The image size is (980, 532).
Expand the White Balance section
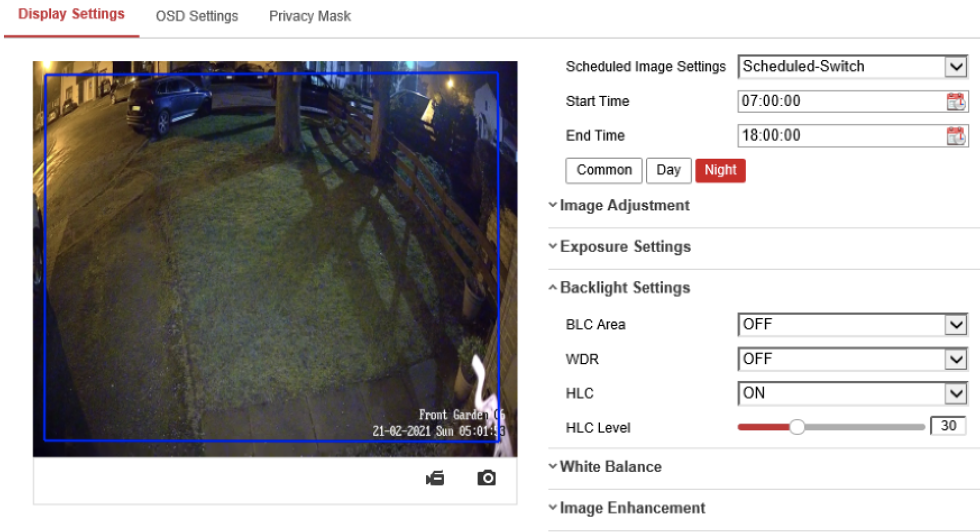pos(610,467)
